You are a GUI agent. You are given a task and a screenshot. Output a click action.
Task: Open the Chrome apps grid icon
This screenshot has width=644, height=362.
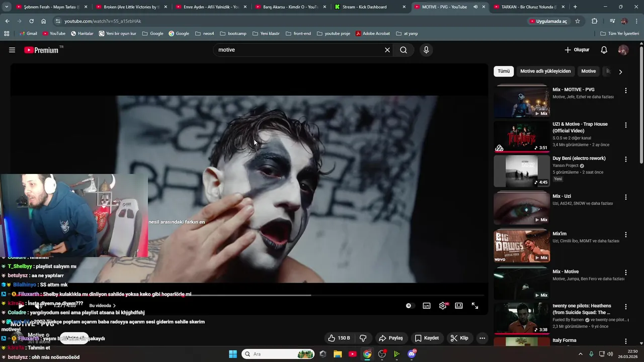7,34
